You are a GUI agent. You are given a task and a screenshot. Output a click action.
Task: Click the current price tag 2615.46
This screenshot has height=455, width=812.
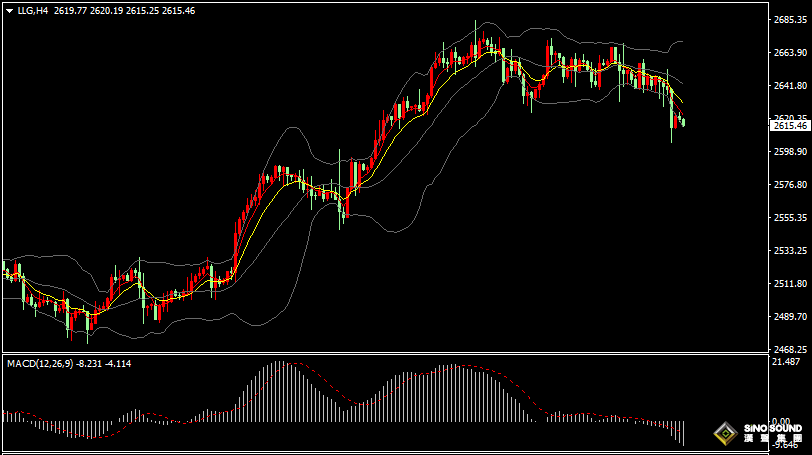(x=790, y=125)
